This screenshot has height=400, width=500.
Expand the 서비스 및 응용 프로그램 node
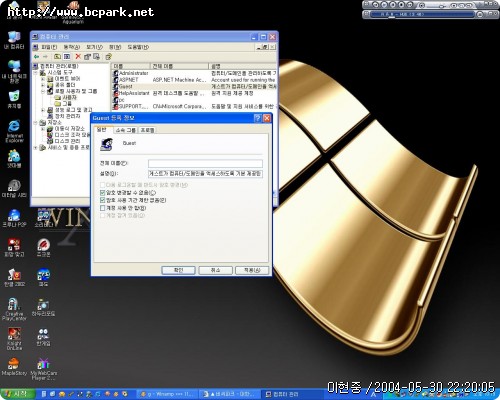coord(36,147)
